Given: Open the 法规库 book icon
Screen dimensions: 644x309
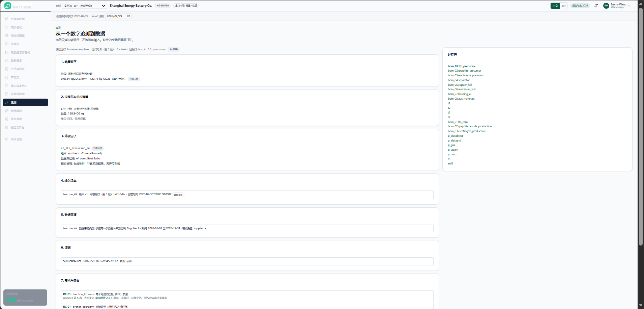Looking at the screenshot, I should [7, 44].
